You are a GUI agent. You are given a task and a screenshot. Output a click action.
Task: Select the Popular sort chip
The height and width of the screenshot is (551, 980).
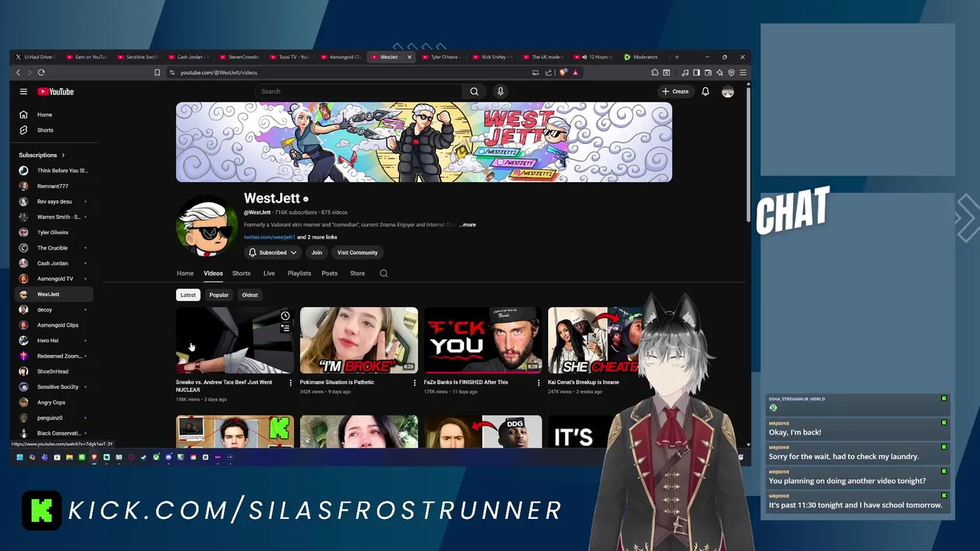219,295
